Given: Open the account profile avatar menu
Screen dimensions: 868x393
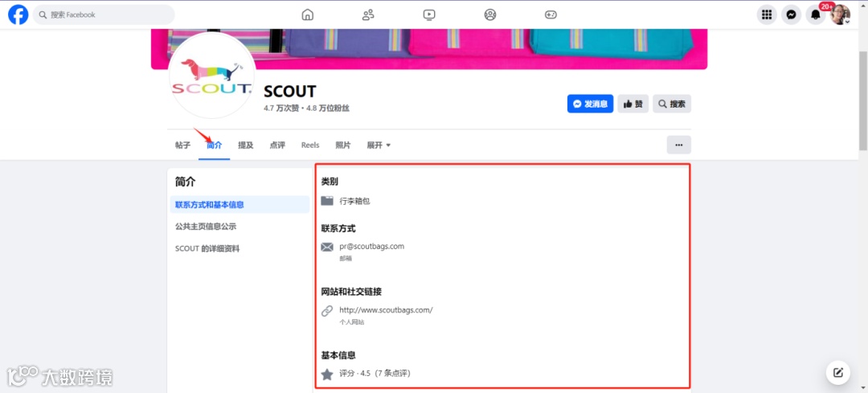Looking at the screenshot, I should click(x=840, y=15).
